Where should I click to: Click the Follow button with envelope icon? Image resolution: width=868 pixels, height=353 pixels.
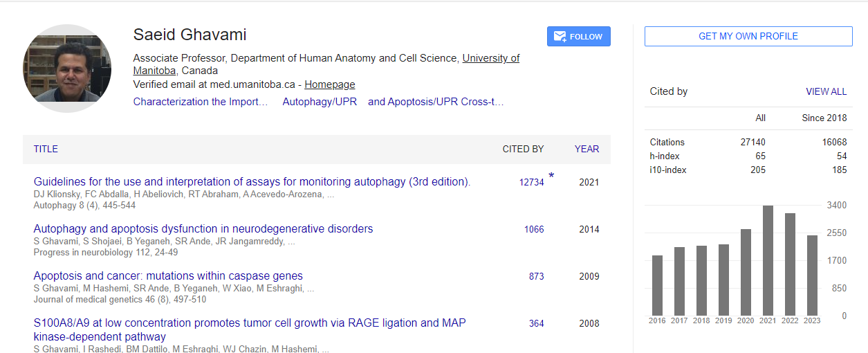[x=578, y=37]
